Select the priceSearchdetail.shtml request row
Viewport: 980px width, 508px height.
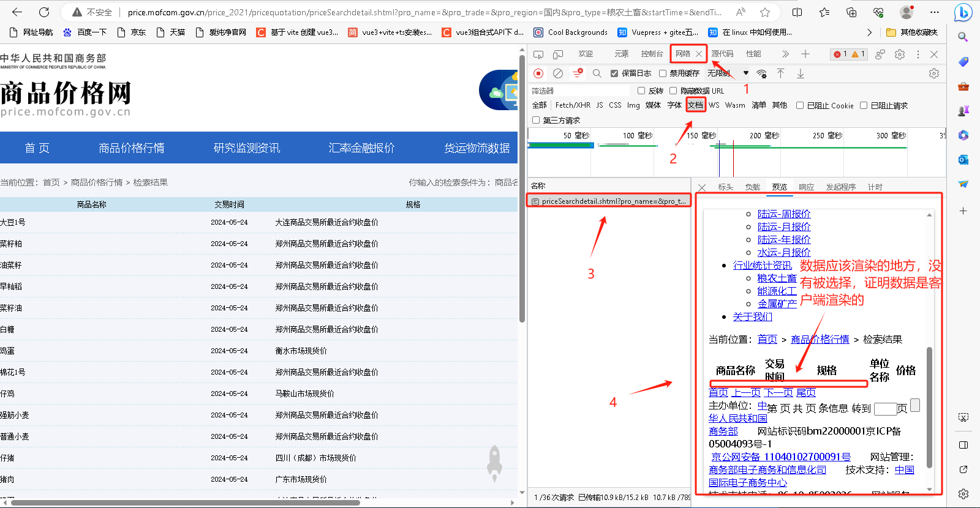tap(609, 201)
